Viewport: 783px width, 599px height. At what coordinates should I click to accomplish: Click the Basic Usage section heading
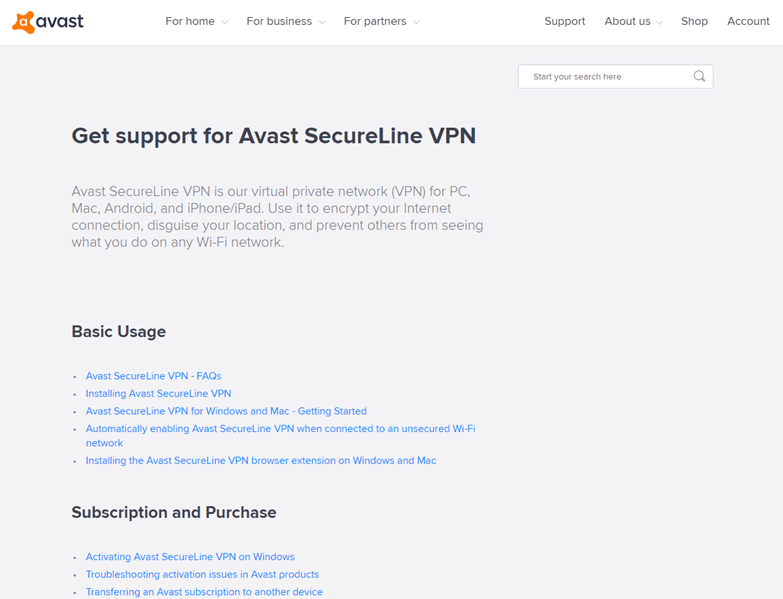coord(119,331)
